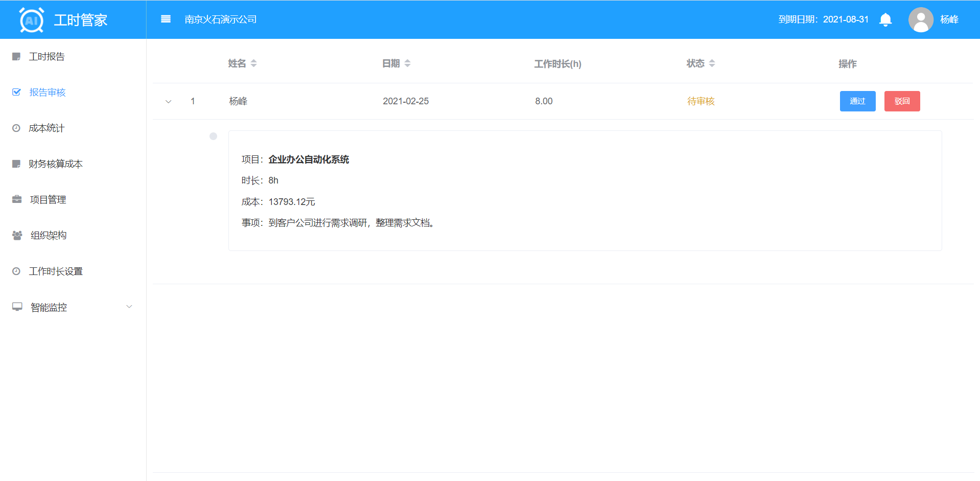Image resolution: width=980 pixels, height=481 pixels.
Task: Click the 项目管理 briefcase icon
Action: point(17,199)
